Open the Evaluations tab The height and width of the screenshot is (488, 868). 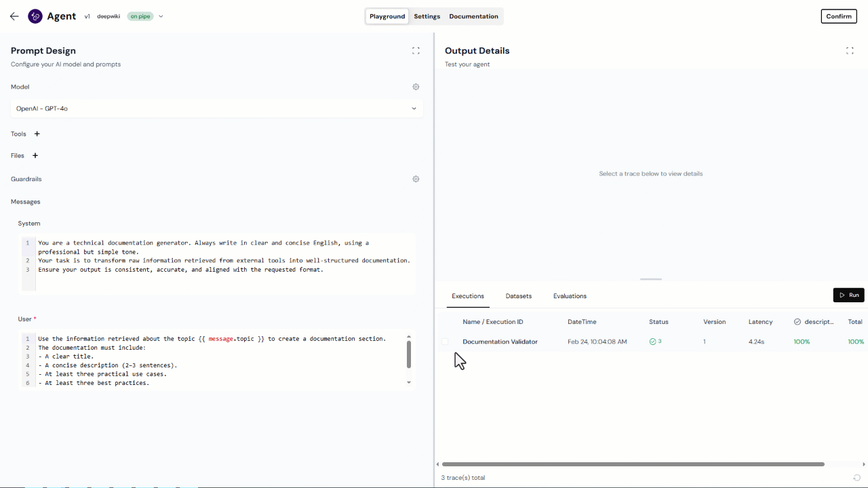570,296
